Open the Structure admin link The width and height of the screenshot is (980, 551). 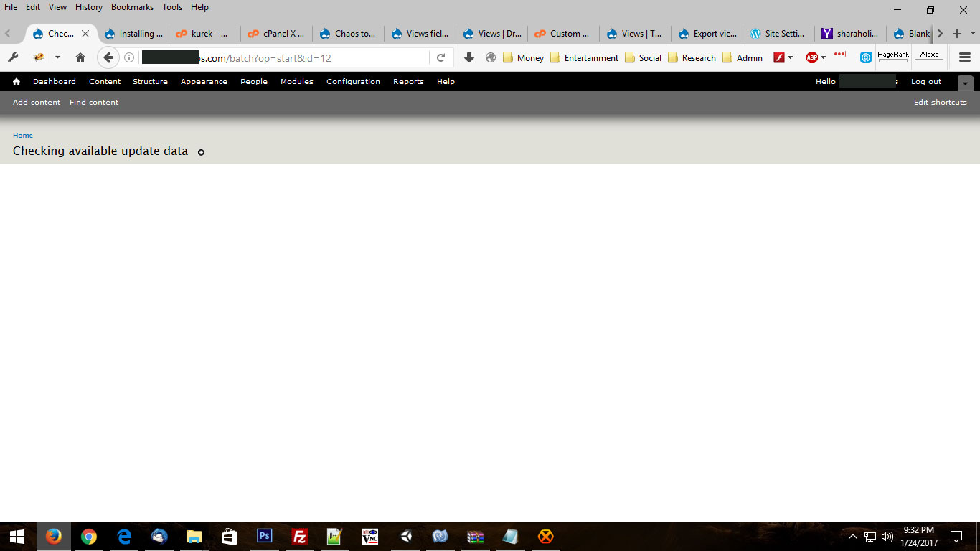tap(150, 82)
